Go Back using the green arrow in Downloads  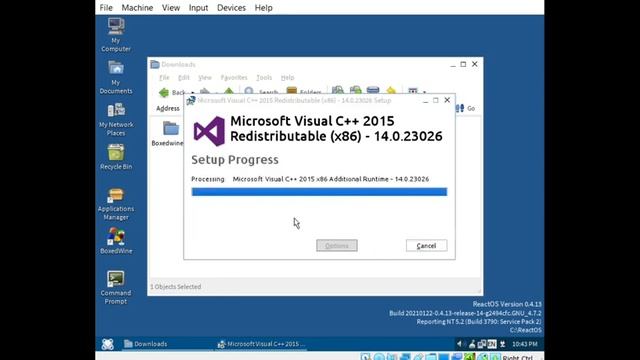coord(164,93)
